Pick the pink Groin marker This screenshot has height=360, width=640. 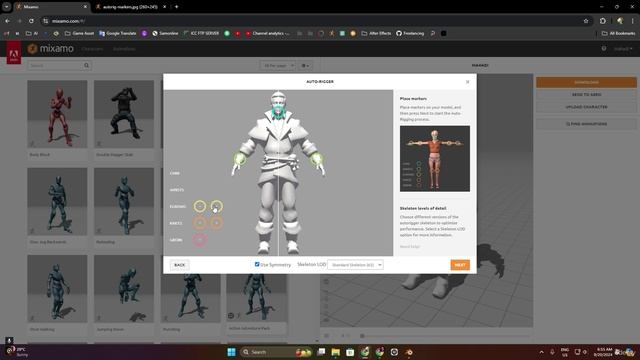[x=200, y=240]
